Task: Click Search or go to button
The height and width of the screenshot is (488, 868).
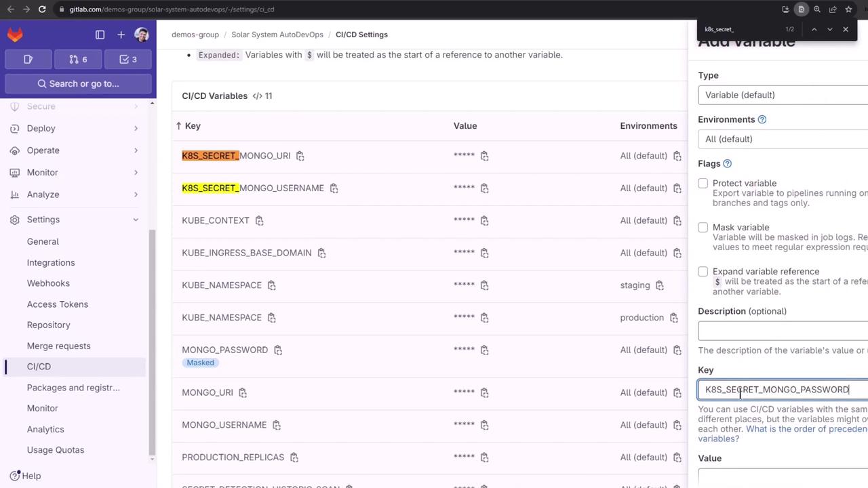Action: pos(78,83)
